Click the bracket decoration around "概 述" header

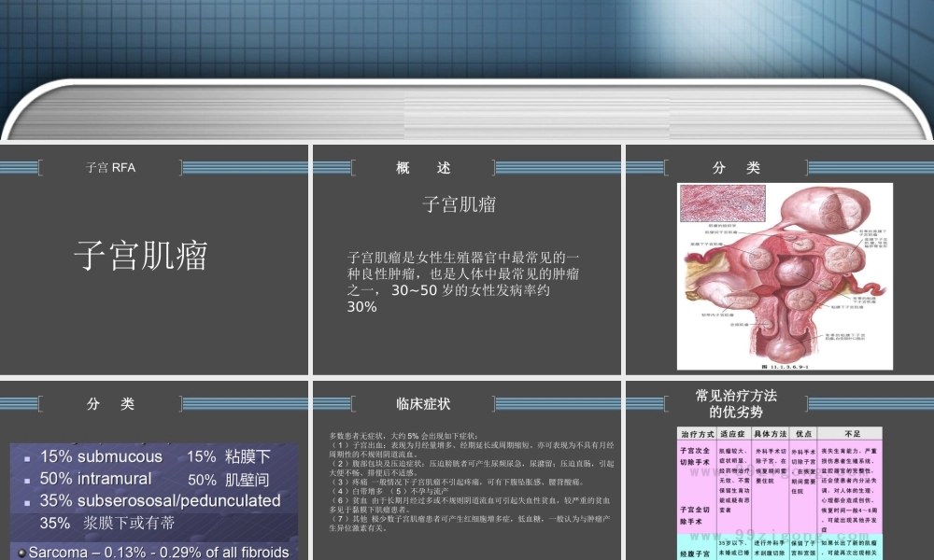pos(352,167)
